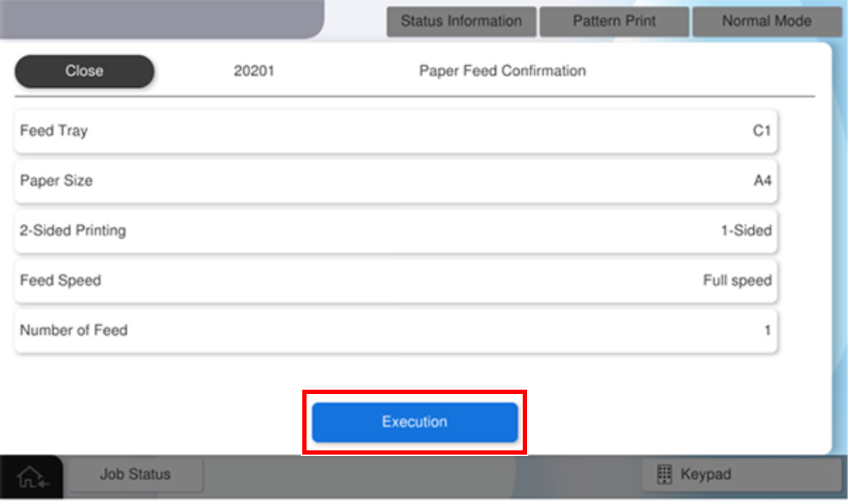Screen dimensions: 849x504
Task: Open the Status Information tab
Action: 461,21
